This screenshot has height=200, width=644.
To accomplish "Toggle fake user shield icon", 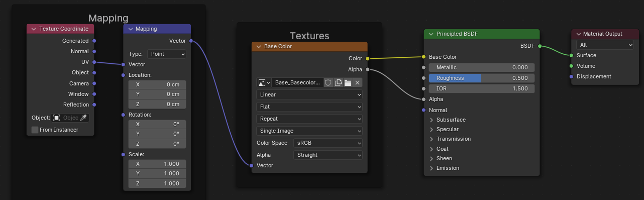I will pos(328,82).
